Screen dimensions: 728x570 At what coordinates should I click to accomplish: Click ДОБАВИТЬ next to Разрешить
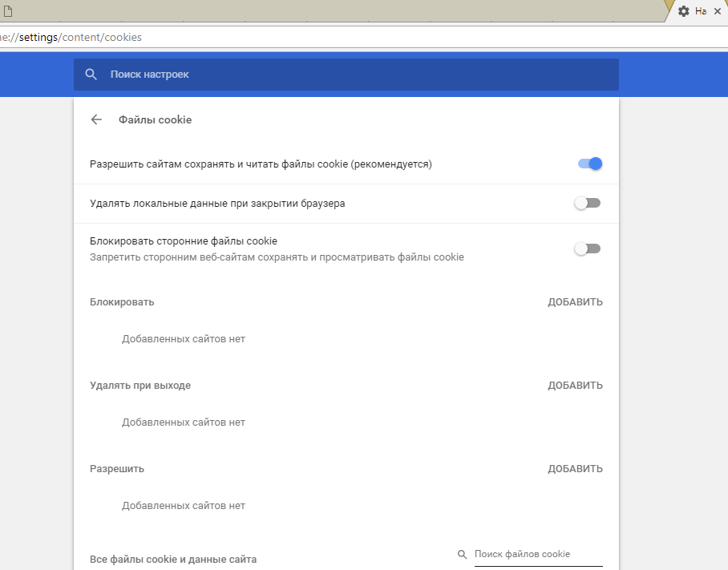[x=575, y=469]
